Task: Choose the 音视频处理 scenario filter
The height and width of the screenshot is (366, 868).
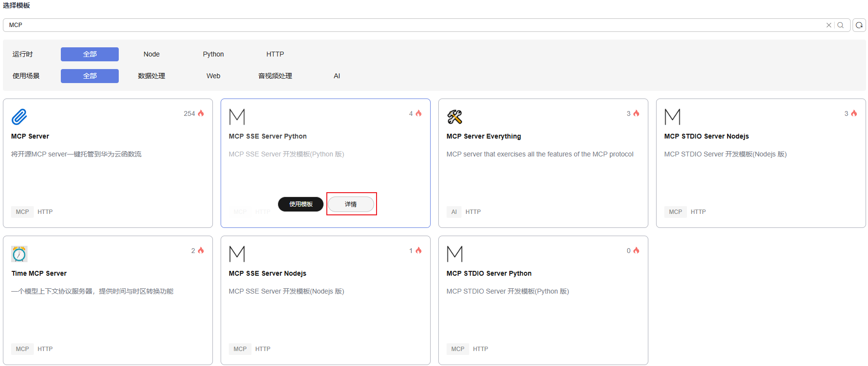Action: (x=275, y=76)
